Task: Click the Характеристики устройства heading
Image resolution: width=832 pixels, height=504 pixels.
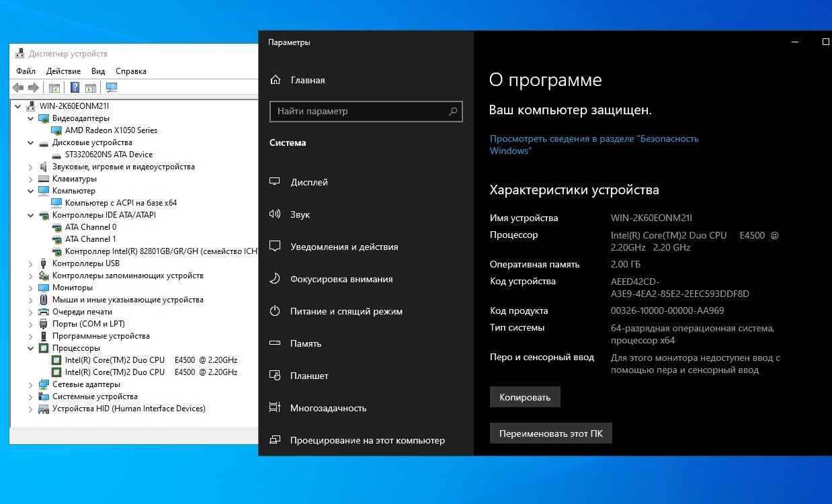Action: (x=575, y=190)
